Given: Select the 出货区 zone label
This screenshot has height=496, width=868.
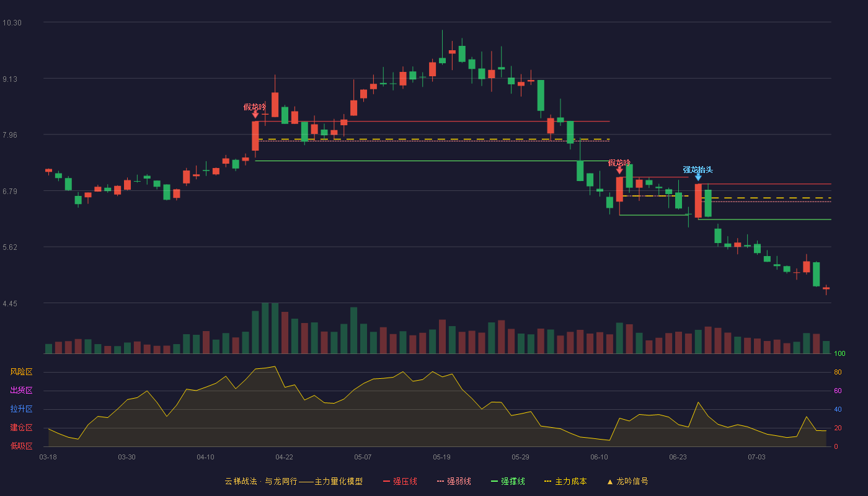Looking at the screenshot, I should [21, 391].
